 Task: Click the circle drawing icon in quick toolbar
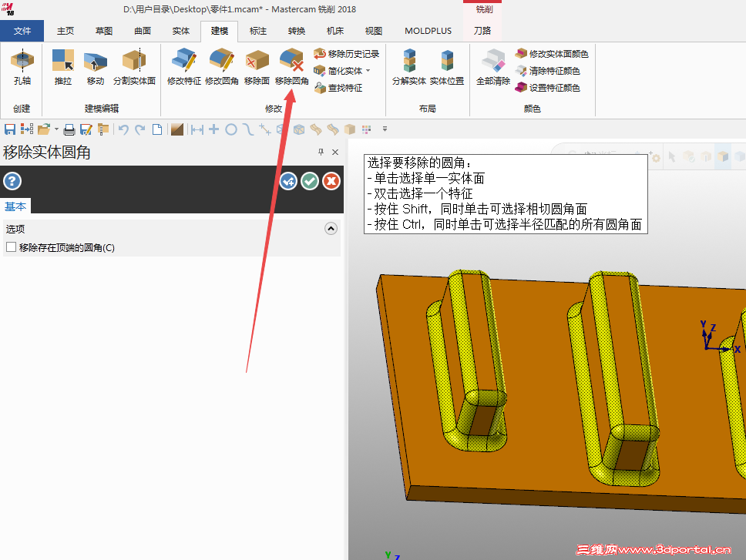[x=231, y=129]
